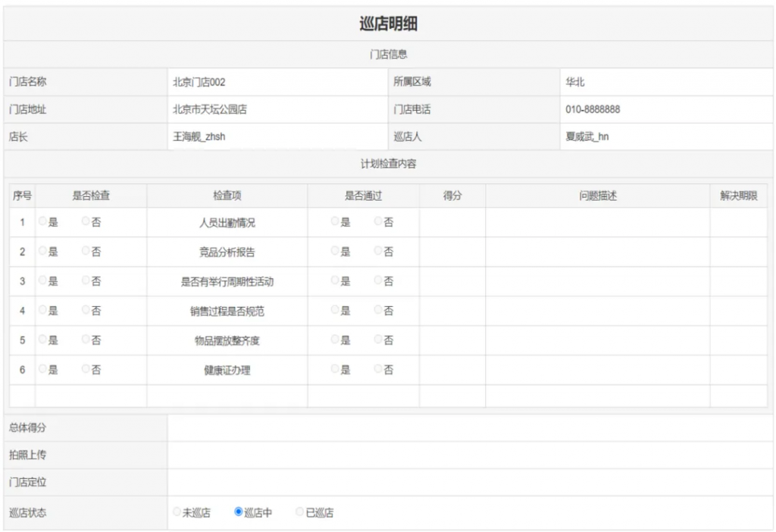This screenshot has width=776, height=532.
Task: Select 否 for 是否通过 on 人员出勤情况
Action: pyautogui.click(x=378, y=222)
